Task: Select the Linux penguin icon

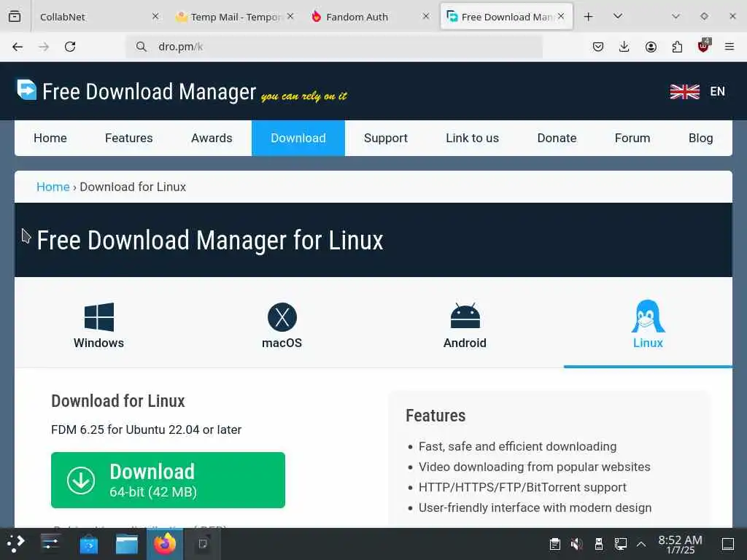Action: point(648,316)
